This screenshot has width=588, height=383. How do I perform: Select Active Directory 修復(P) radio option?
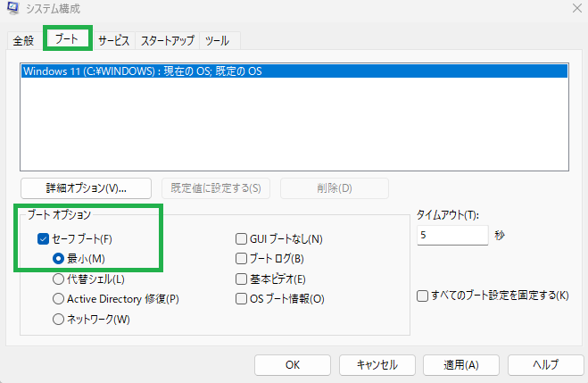coord(58,299)
